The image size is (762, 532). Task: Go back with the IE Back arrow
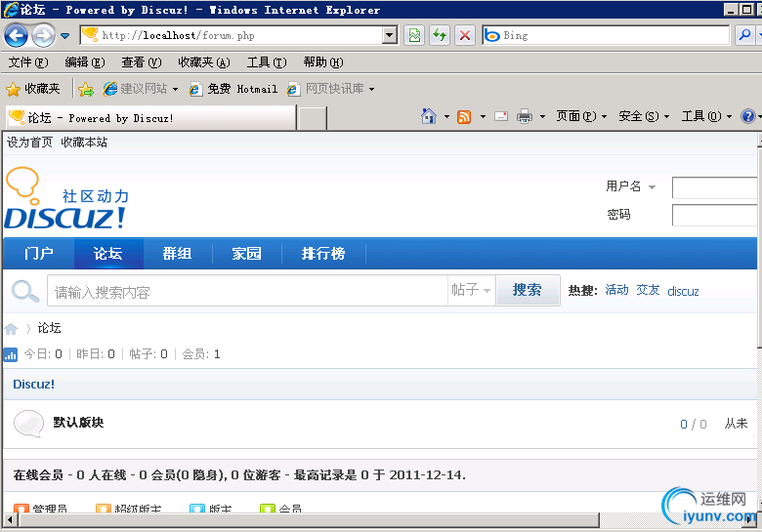16,35
